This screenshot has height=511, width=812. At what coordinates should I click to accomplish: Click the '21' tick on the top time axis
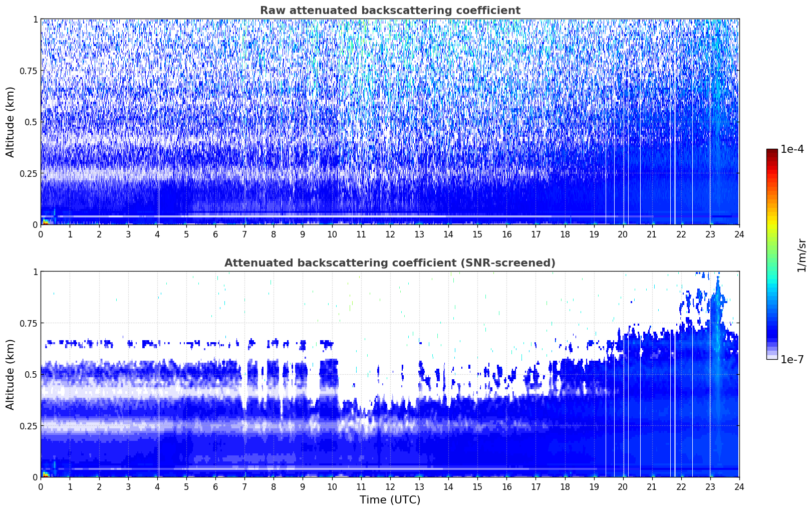coord(652,234)
